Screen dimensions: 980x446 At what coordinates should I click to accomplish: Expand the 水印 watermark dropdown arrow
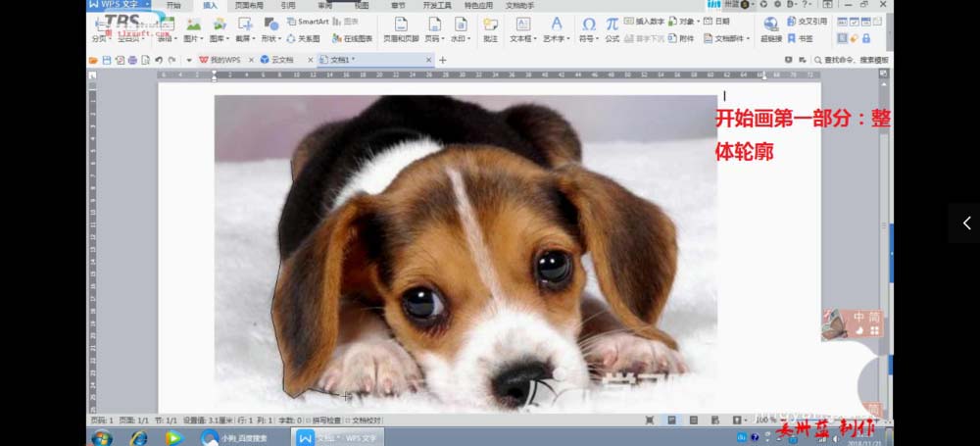click(x=468, y=39)
